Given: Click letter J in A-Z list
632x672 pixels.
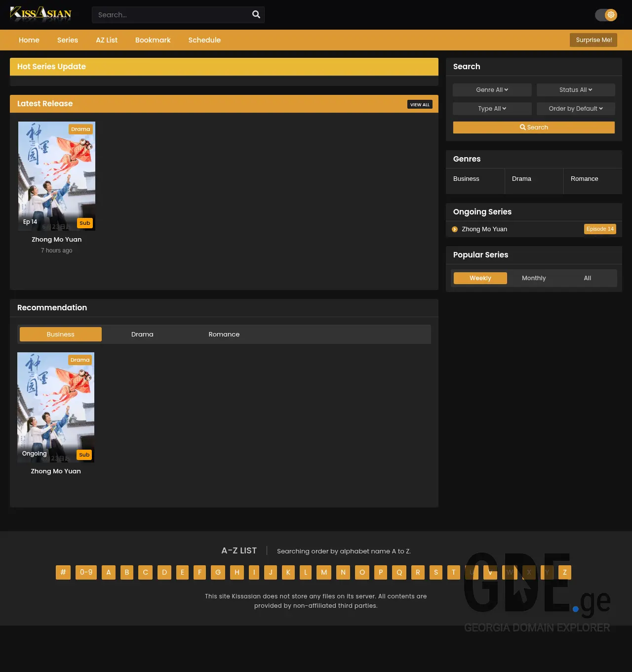Looking at the screenshot, I should [271, 572].
